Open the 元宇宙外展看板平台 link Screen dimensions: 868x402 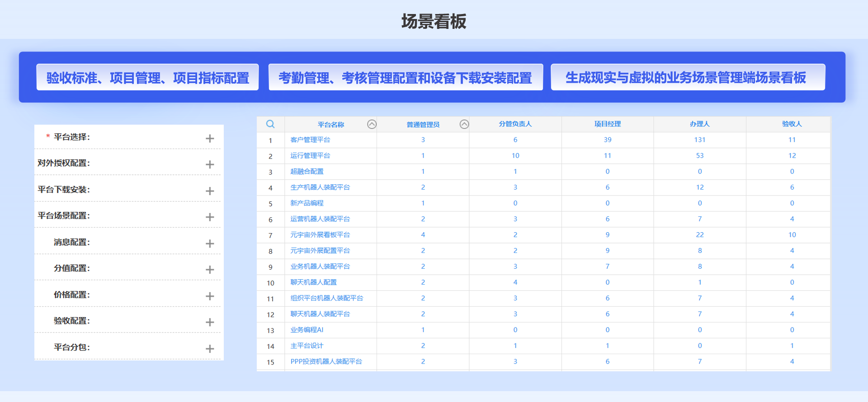pos(320,235)
